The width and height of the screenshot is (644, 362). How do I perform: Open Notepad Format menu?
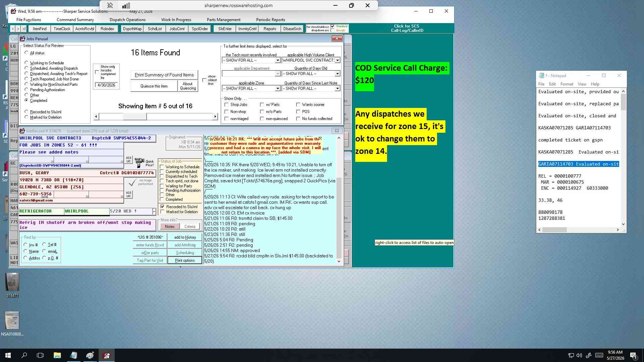pos(567,84)
